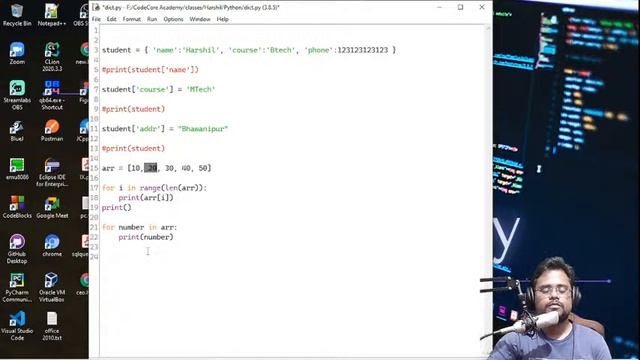Maximize the dict.py IDLE window
Viewport: 640px width, 360px height.
click(460, 7)
